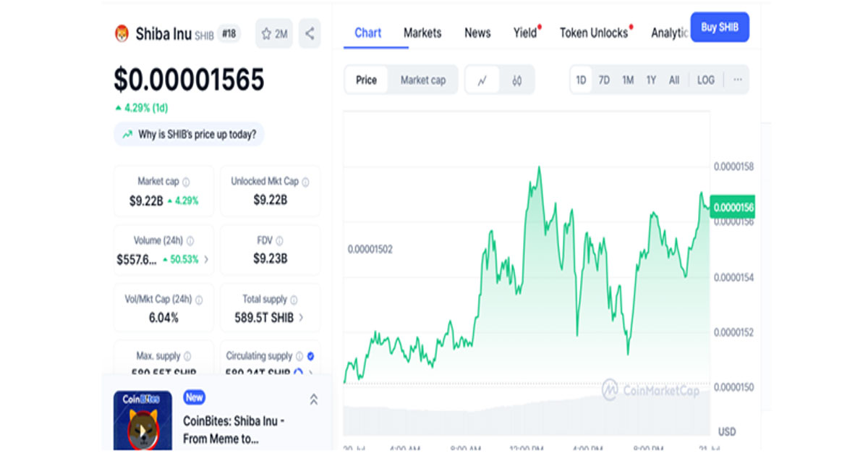
Task: Toggle chart to Market cap view
Action: point(423,80)
